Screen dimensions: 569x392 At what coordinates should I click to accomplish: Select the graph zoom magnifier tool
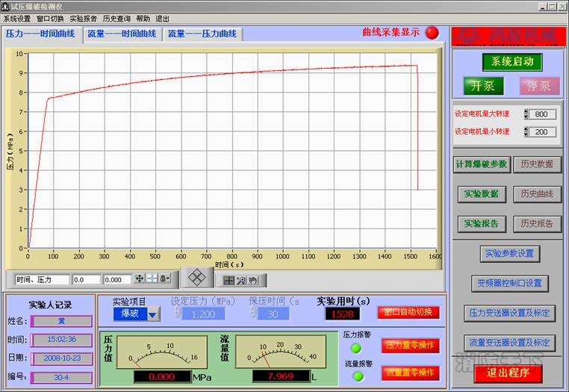pyautogui.click(x=241, y=281)
